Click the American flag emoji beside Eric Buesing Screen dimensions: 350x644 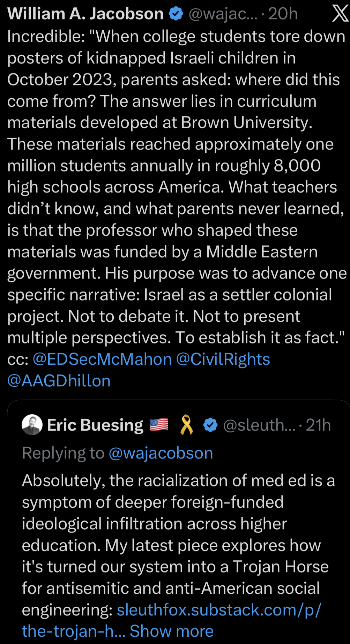point(159,425)
